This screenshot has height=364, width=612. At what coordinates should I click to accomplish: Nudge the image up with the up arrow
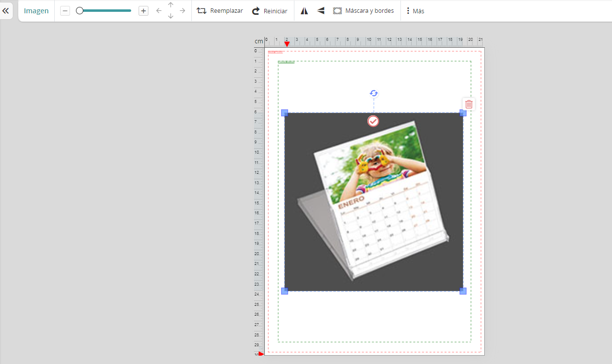pos(170,5)
